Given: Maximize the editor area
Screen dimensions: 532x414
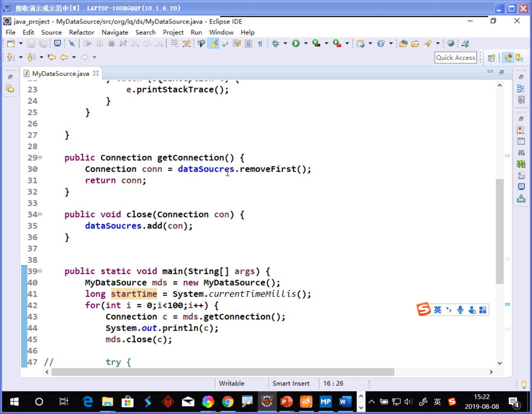Looking at the screenshot, I should pos(501,72).
